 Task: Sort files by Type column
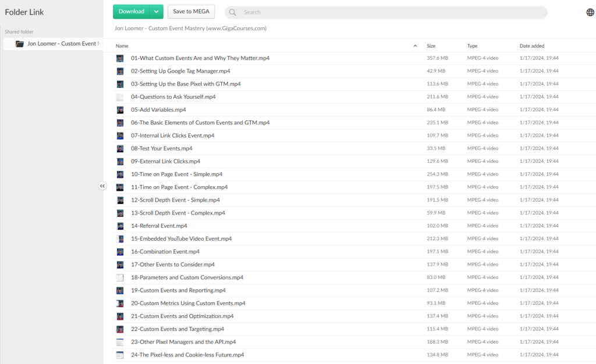pos(472,46)
